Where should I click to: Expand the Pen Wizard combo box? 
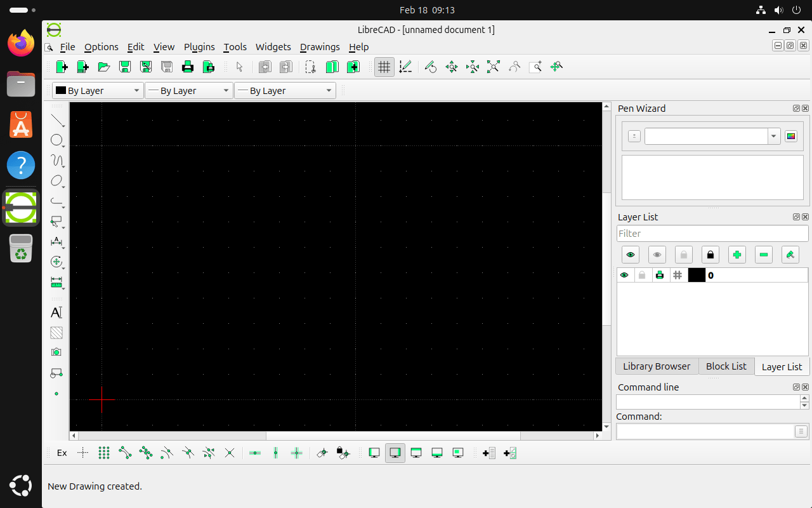773,137
